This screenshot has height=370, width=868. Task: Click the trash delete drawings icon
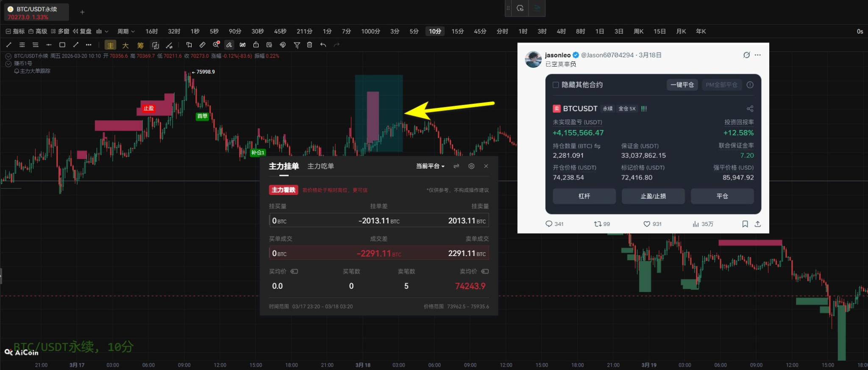[310, 45]
